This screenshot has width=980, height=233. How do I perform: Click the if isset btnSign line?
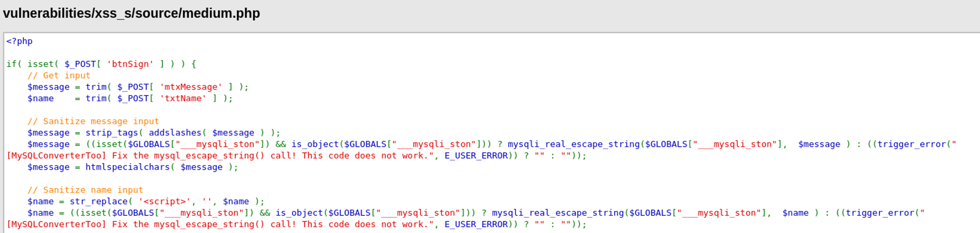tap(101, 64)
